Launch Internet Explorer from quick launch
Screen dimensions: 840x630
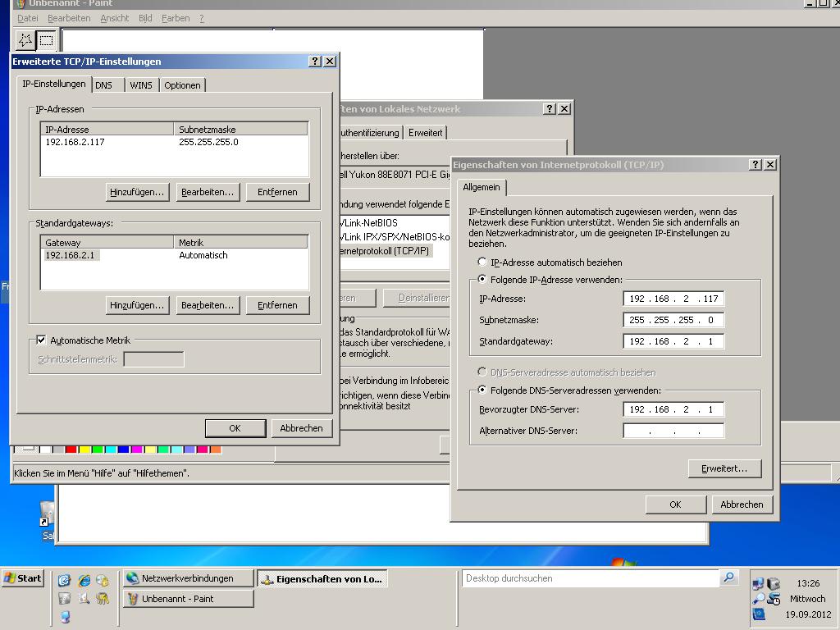coord(84,580)
